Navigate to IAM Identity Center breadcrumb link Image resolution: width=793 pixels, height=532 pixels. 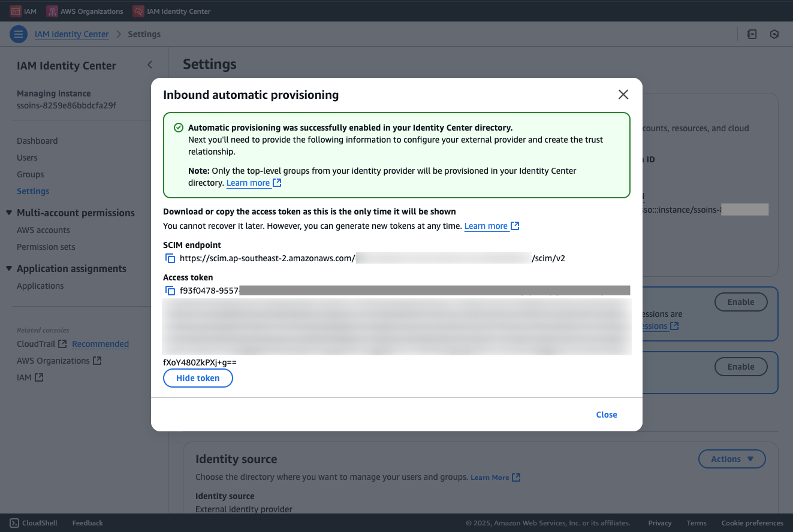[71, 34]
